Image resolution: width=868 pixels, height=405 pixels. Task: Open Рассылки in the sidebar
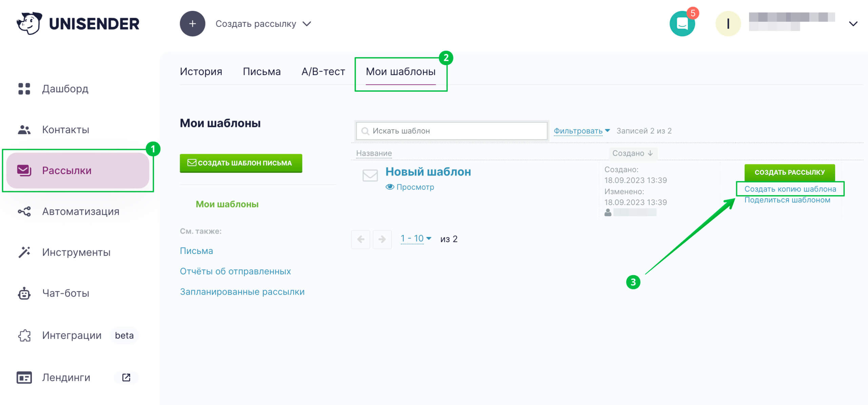point(78,170)
